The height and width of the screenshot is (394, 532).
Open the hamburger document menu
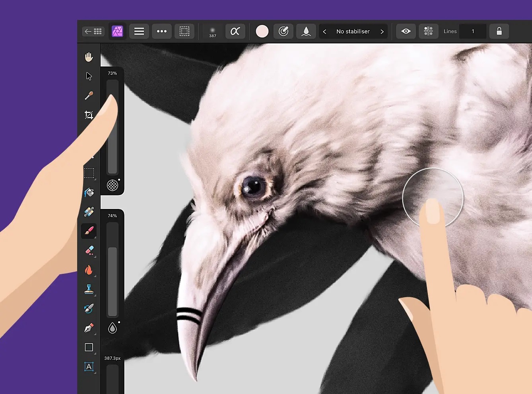point(139,31)
